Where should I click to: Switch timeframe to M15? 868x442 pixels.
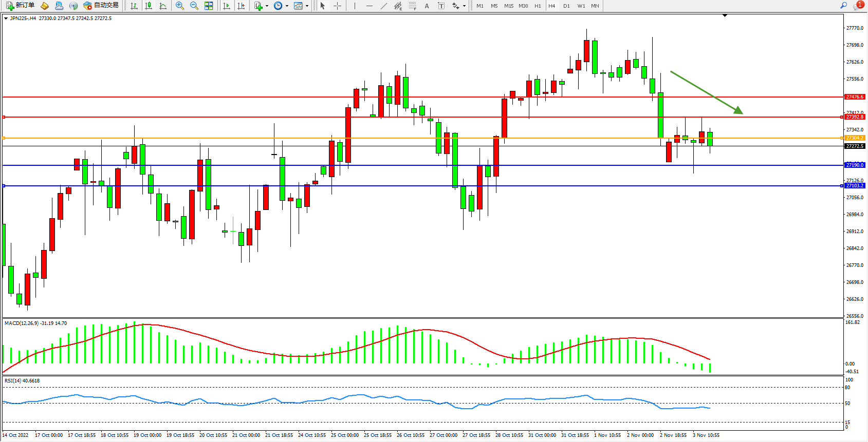pos(509,6)
